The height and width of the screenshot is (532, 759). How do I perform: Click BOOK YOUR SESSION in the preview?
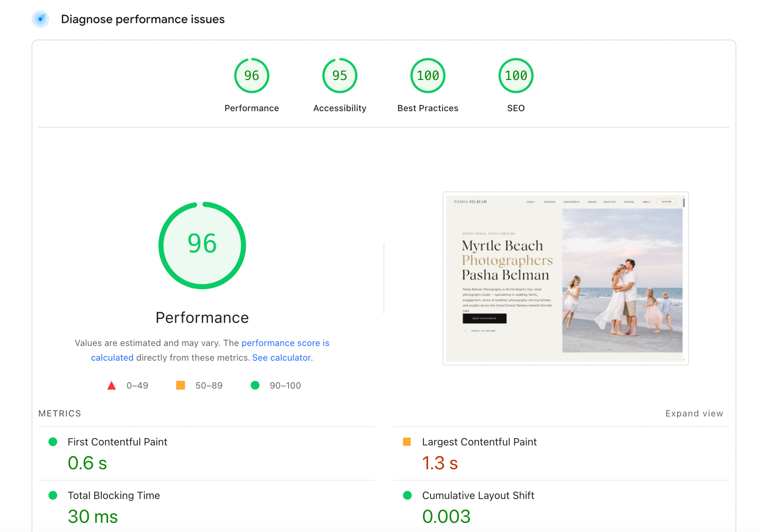click(484, 318)
